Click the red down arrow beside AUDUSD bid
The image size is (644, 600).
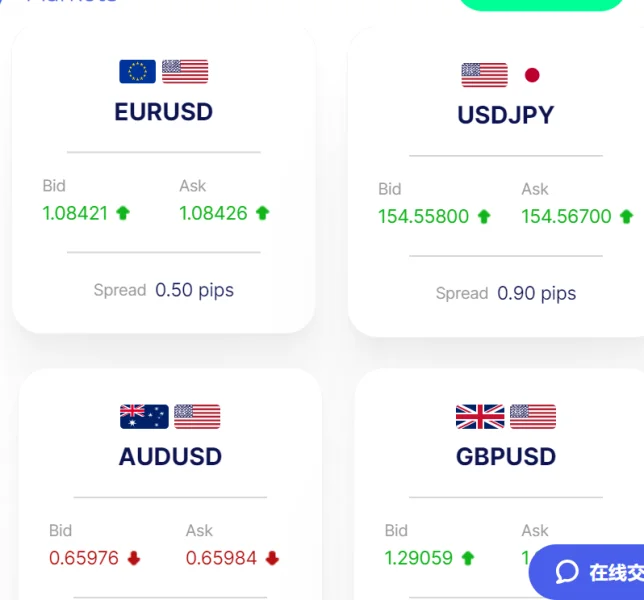[134, 558]
